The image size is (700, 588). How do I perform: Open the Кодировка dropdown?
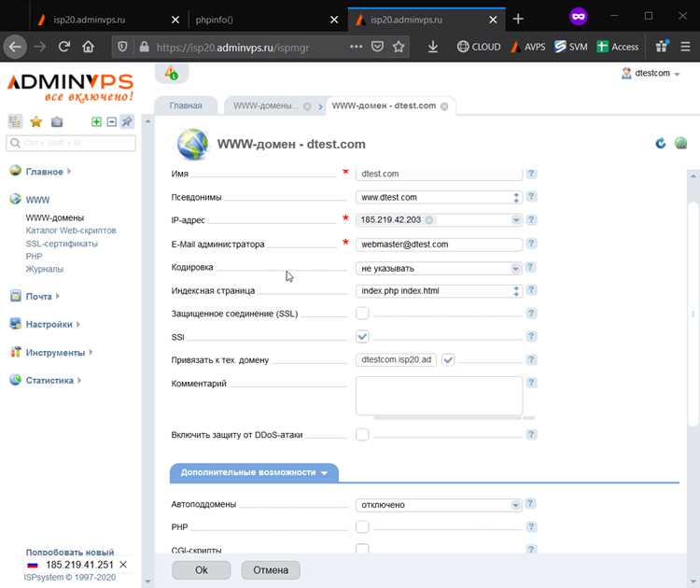439,268
